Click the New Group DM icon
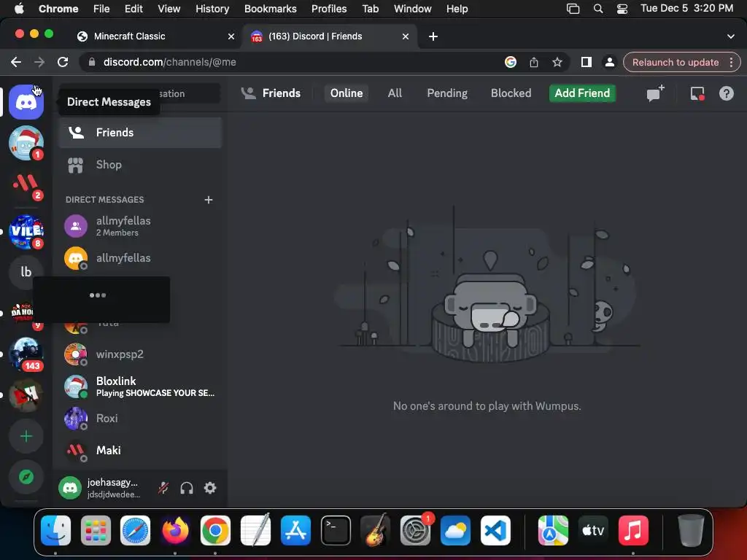The width and height of the screenshot is (747, 560). [655, 93]
